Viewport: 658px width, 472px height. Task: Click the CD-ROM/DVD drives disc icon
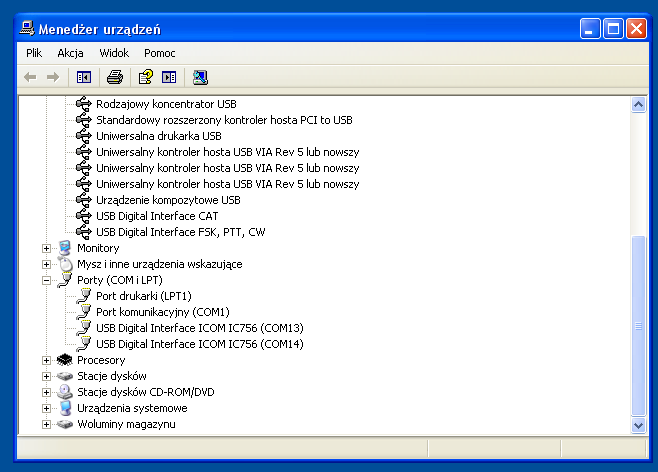tap(65, 392)
